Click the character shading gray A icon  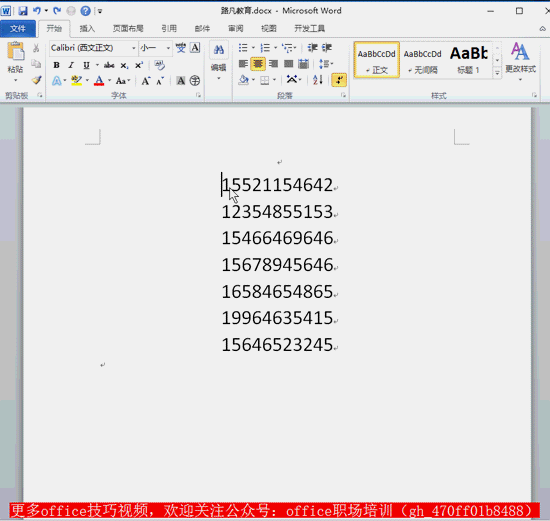180,81
